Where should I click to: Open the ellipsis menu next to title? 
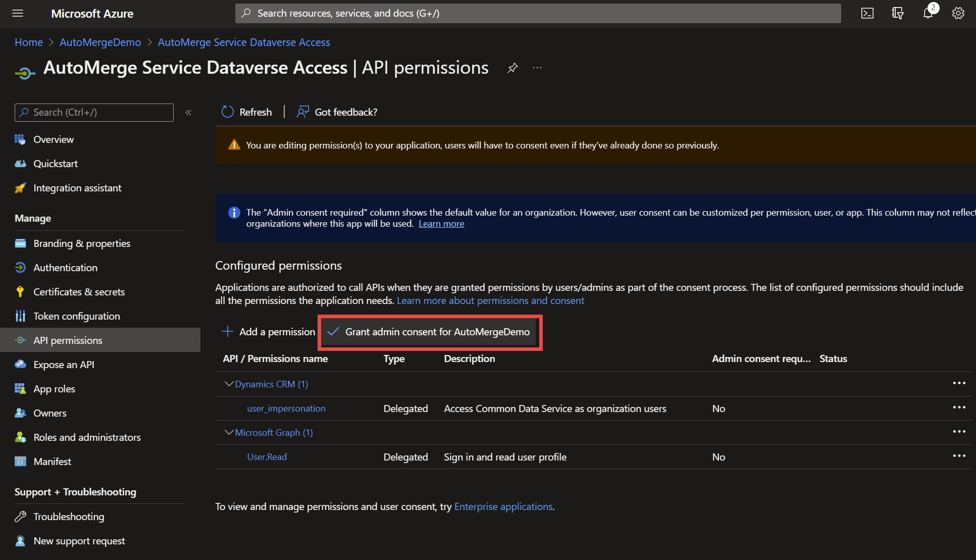coord(537,68)
